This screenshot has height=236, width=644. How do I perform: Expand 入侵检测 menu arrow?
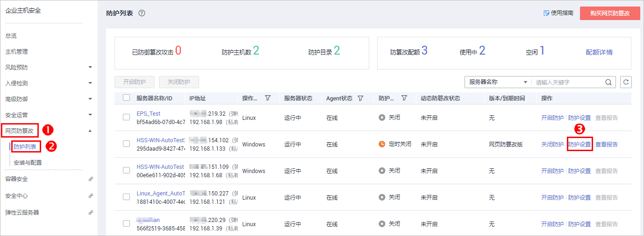click(90, 83)
